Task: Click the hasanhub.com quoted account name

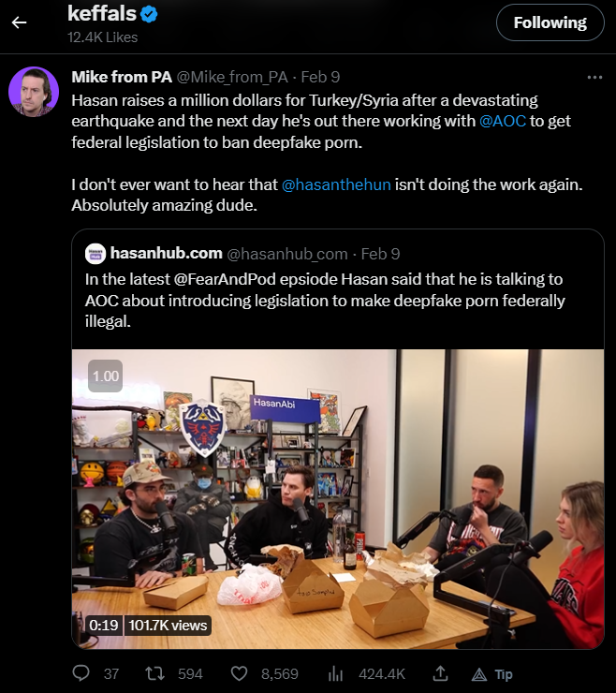Action: tap(166, 253)
